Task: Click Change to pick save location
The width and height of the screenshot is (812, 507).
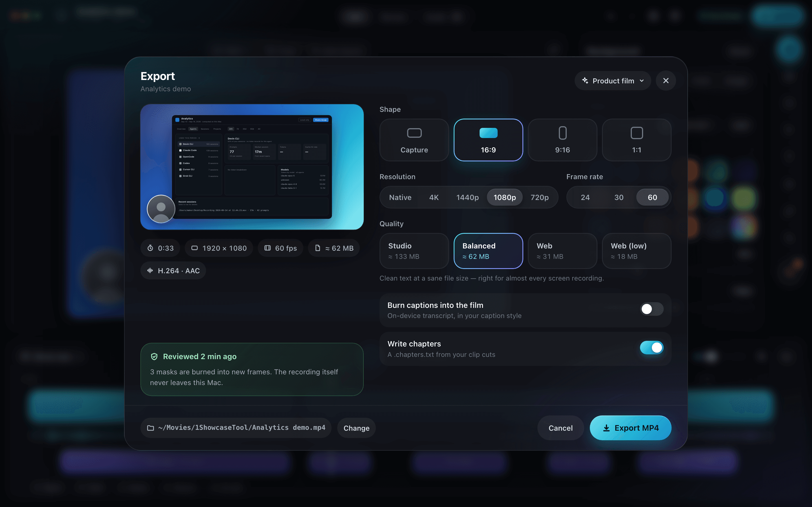Action: click(356, 428)
